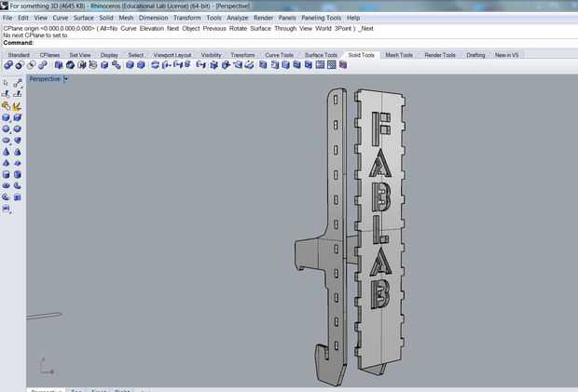Switch to the Visibility toolbar tab
Viewport: 578px width, 392px height.
212,55
